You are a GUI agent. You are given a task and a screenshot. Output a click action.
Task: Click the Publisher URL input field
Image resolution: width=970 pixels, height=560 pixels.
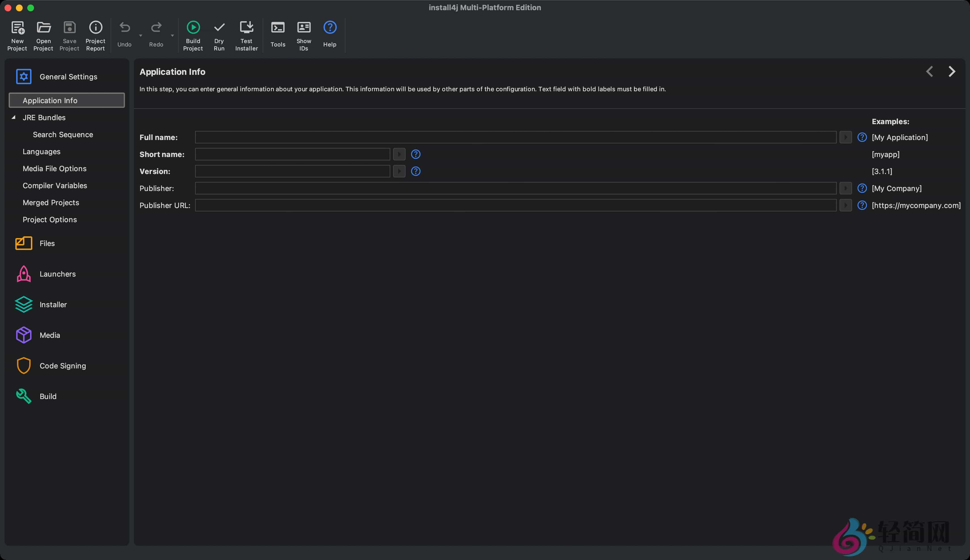pyautogui.click(x=515, y=205)
